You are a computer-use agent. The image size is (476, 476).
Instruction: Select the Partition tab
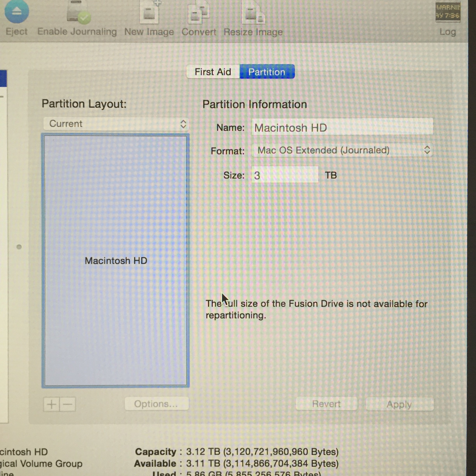point(267,72)
